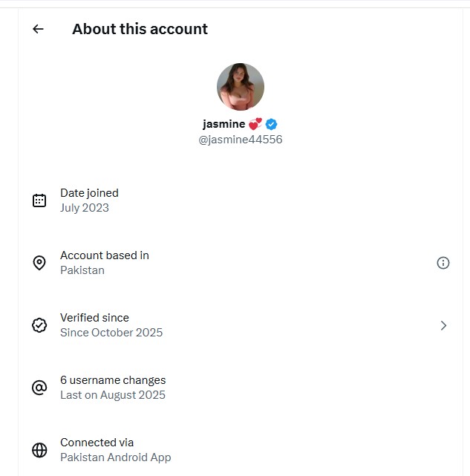The height and width of the screenshot is (476, 470).
Task: Open the Verified since row
Action: click(x=241, y=325)
